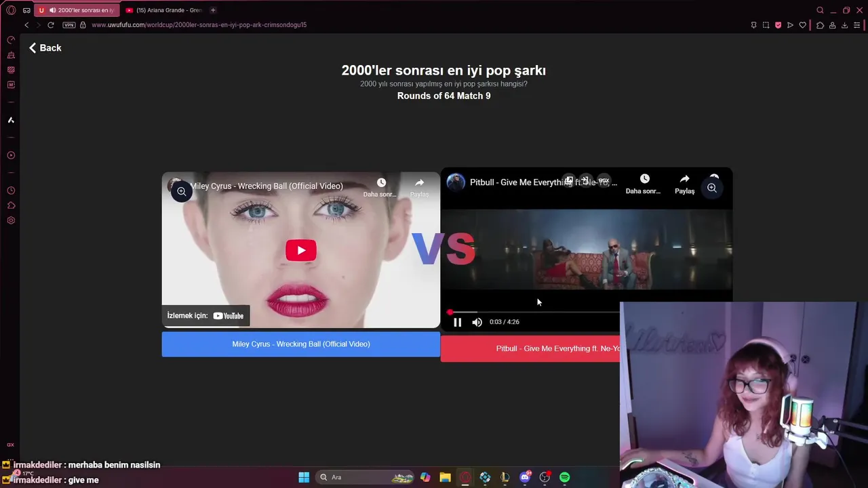Mute the Pitbull video volume
Screen dimensions: 868x488
(x=477, y=322)
